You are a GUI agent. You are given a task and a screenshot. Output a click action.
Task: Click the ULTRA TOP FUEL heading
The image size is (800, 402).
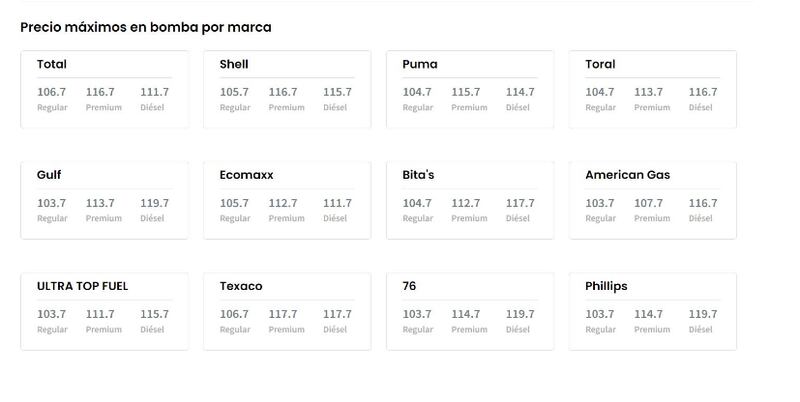tap(82, 286)
